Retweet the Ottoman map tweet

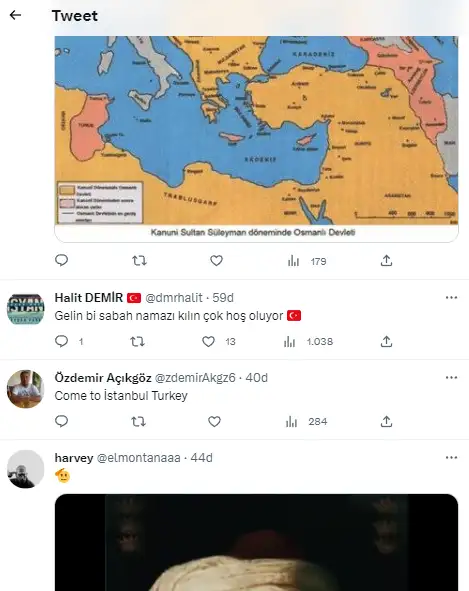tap(139, 260)
